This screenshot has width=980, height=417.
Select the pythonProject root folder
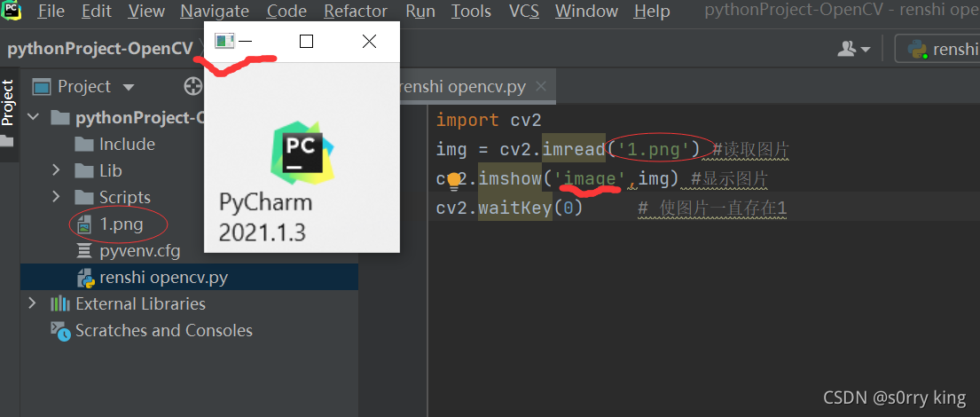(140, 117)
